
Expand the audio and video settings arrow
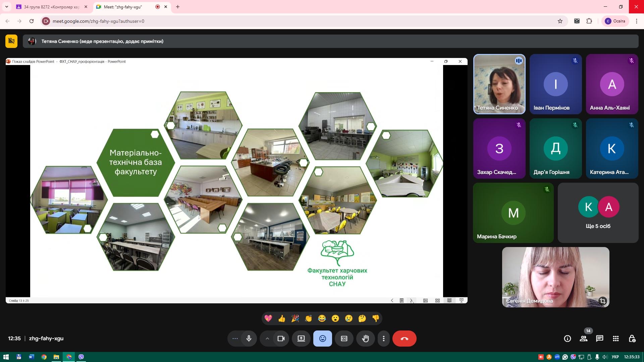267,339
